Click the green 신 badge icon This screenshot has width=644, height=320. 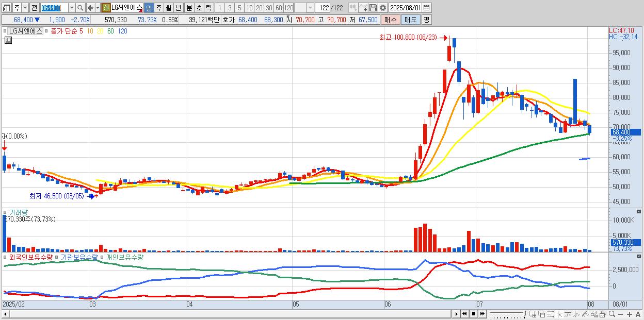click(106, 8)
